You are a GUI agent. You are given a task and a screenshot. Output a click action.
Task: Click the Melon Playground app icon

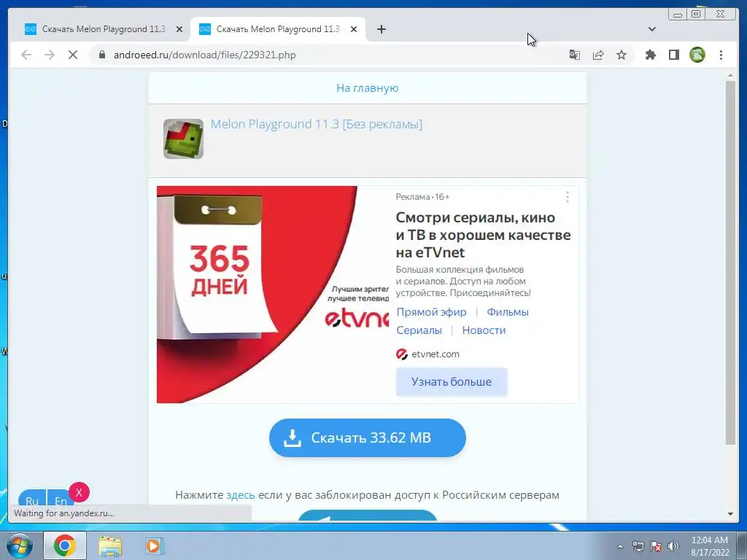click(x=183, y=139)
